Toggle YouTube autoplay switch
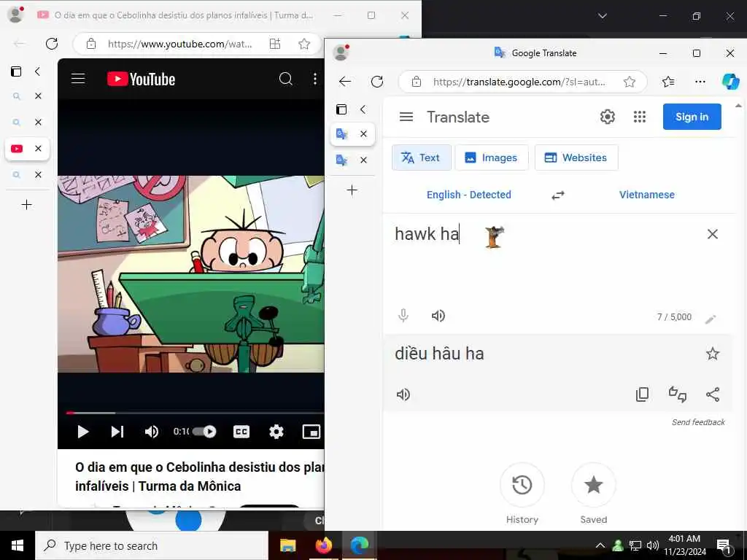Screen dimensions: 747x560 coord(204,432)
